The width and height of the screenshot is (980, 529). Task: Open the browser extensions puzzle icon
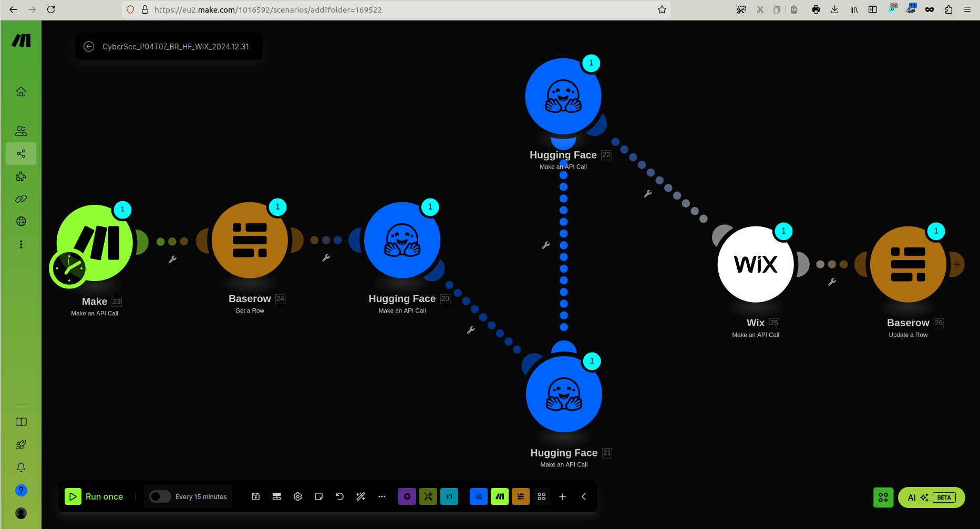tap(948, 9)
